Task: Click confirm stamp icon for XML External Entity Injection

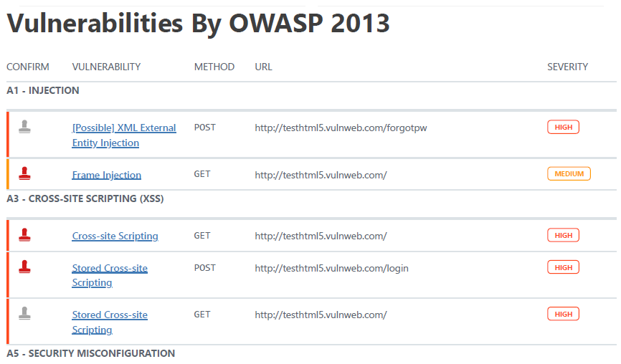Action: (x=24, y=127)
